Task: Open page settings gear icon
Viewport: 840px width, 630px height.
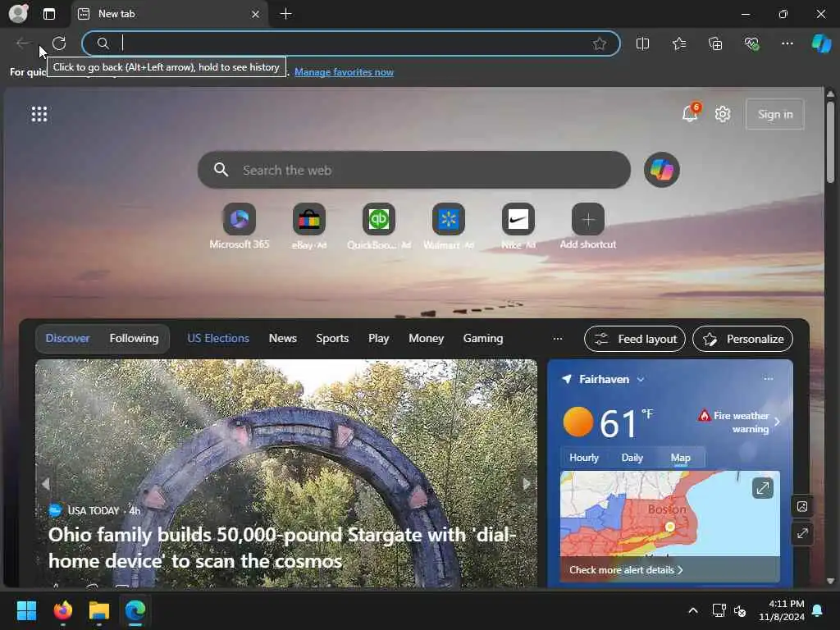Action: click(x=723, y=113)
